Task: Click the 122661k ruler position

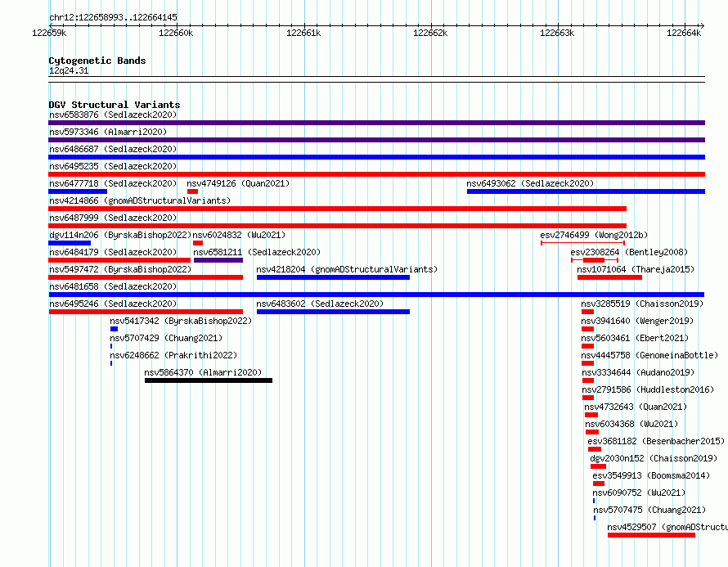Action: (303, 33)
